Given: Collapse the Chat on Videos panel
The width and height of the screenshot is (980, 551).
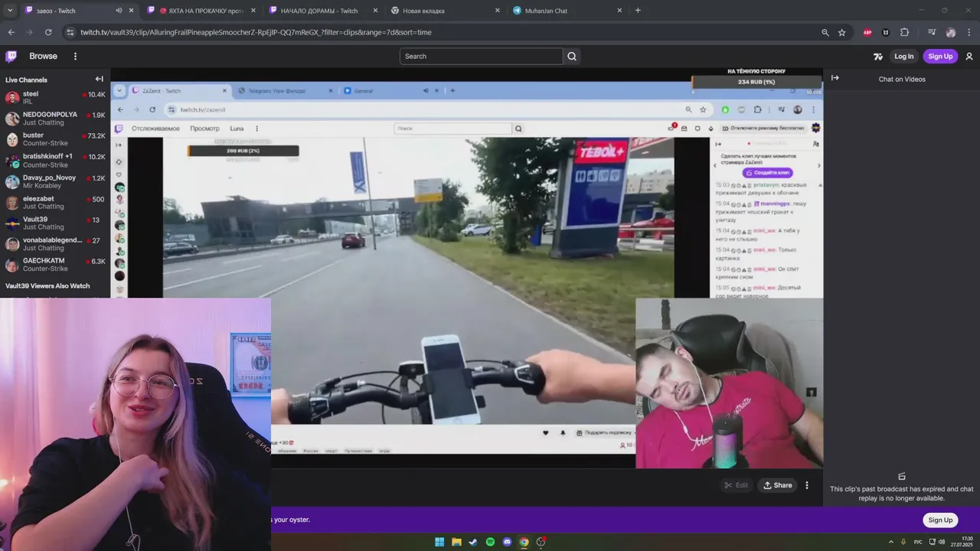Looking at the screenshot, I should (835, 78).
